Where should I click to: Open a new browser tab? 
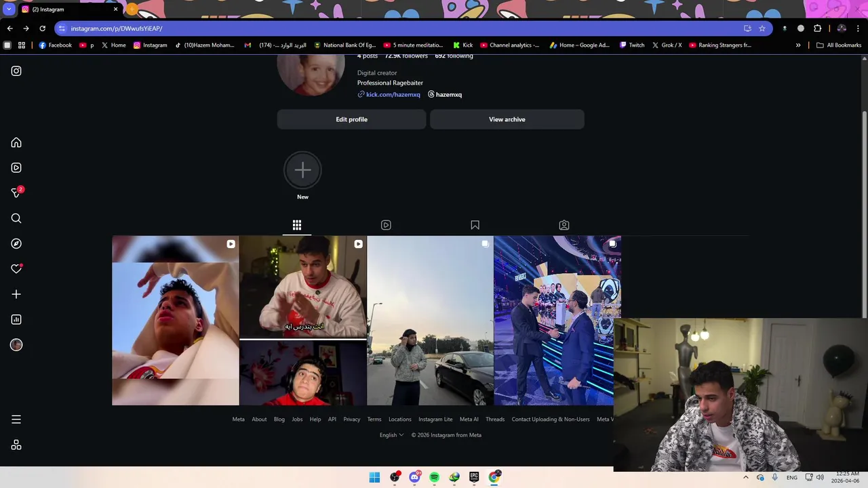tap(132, 9)
